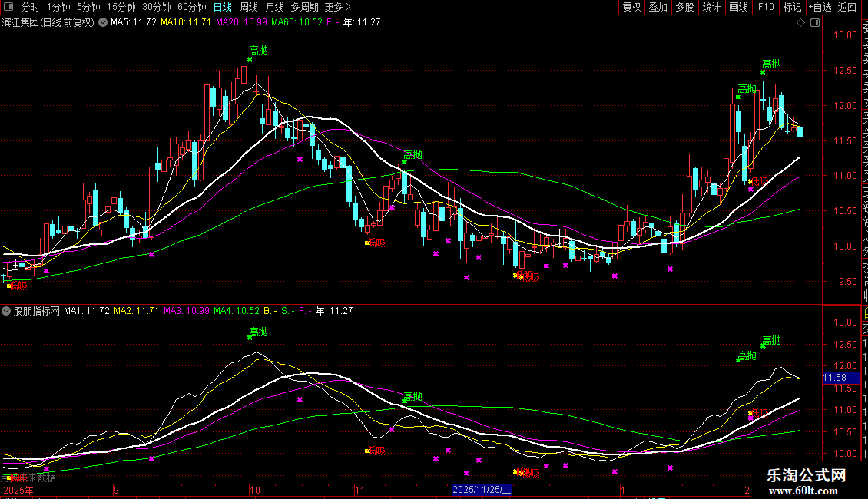Screen dimensions: 868x499
Task: Click the 标记 mark tool
Action: [x=792, y=7]
